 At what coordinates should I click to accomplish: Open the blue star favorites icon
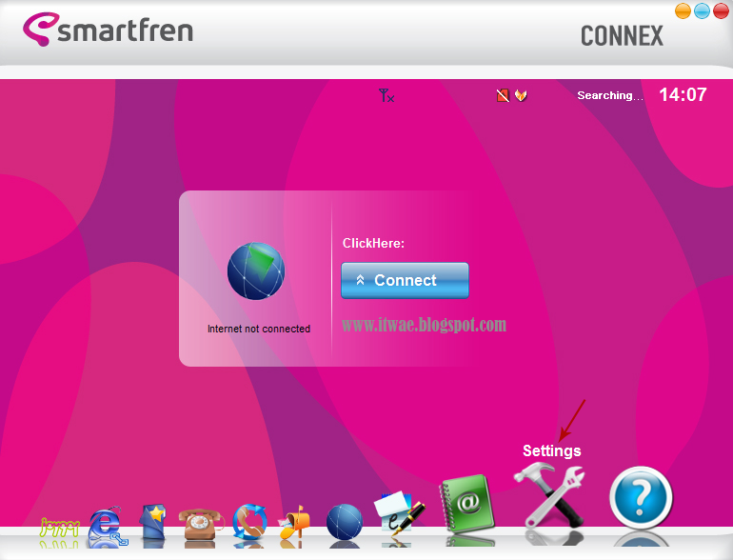click(153, 523)
